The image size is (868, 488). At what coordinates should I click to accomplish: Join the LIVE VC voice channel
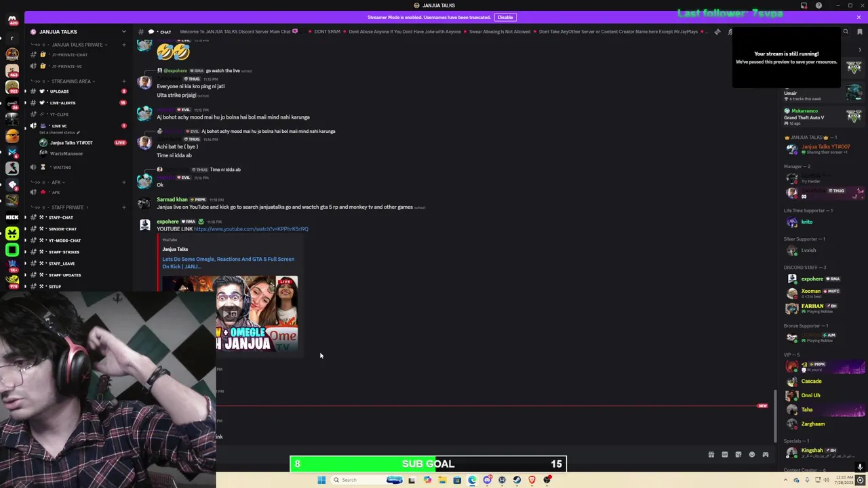click(x=77, y=126)
